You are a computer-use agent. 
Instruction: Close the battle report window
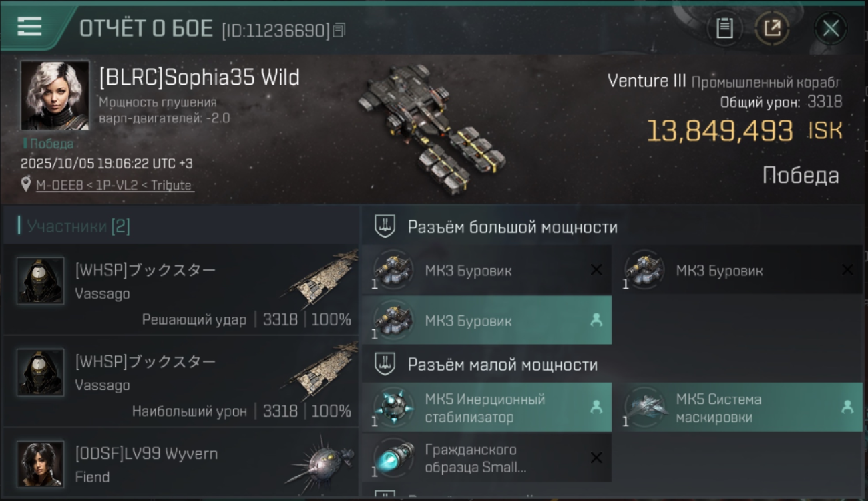[831, 28]
